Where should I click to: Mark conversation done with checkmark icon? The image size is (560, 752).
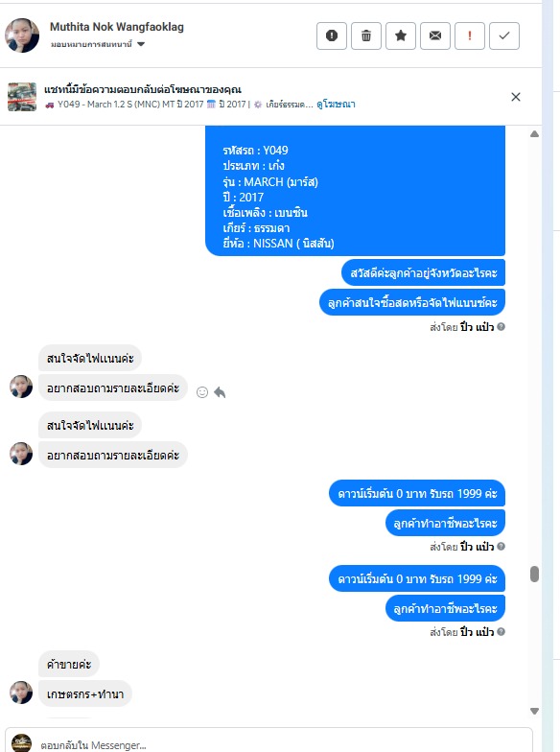click(x=504, y=36)
